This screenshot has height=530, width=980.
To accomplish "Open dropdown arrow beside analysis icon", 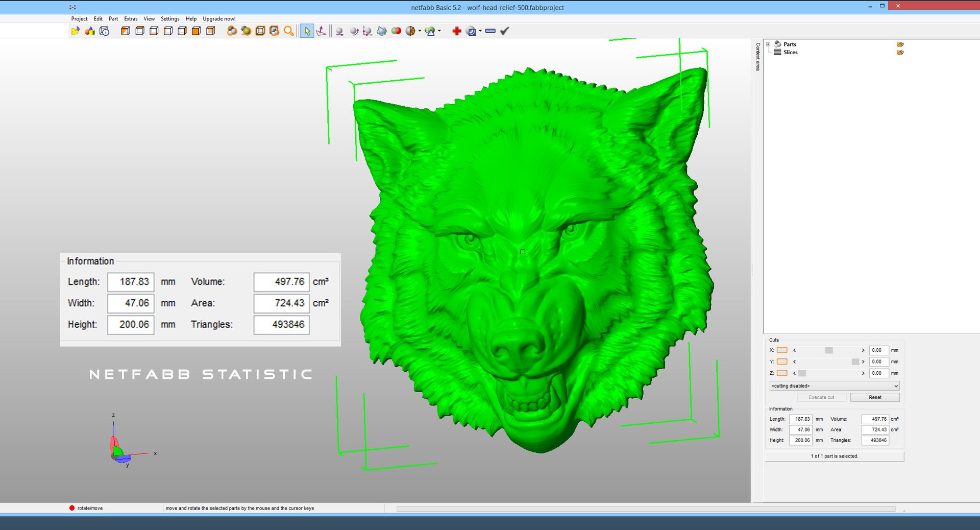I will (x=439, y=31).
